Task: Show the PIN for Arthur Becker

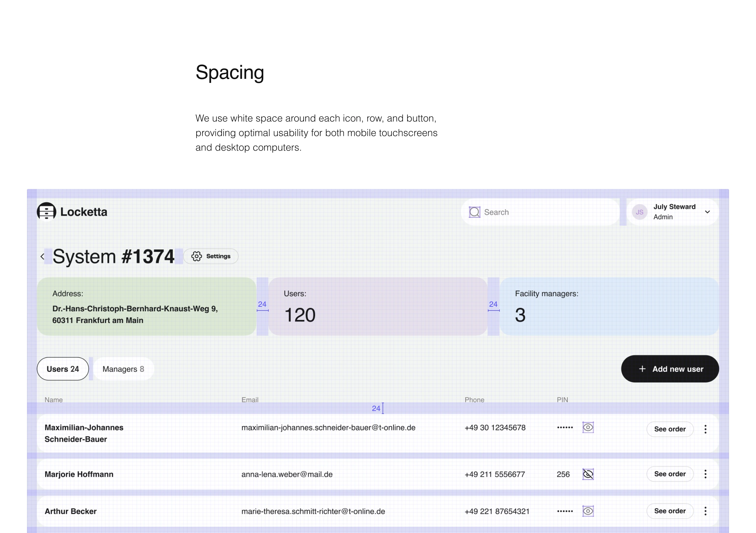Action: pos(588,511)
